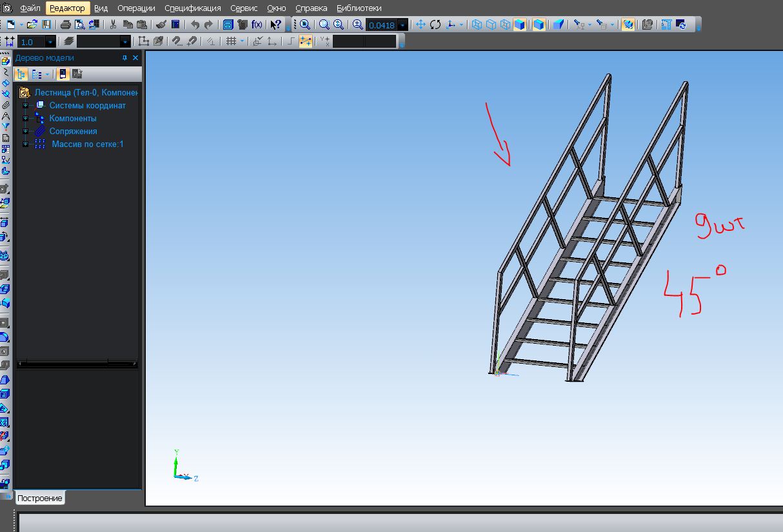The height and width of the screenshot is (532, 783).
Task: Toggle highlighted snapping mode icon
Action: [306, 41]
